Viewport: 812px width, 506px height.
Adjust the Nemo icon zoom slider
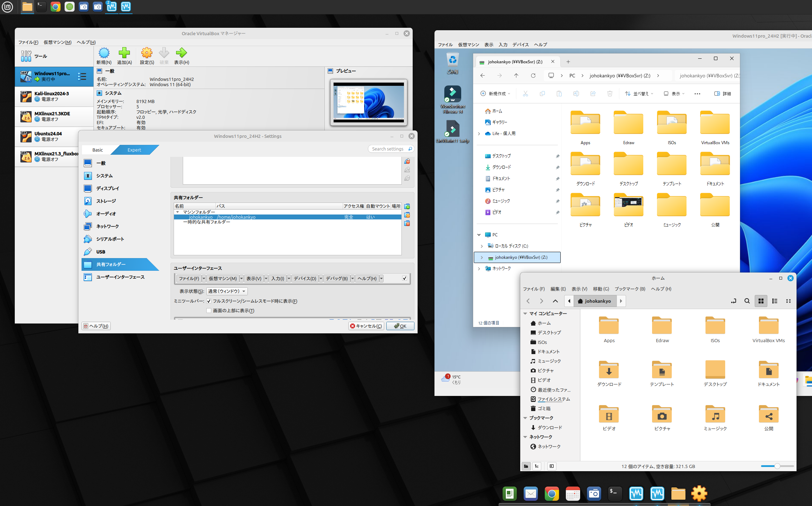pyautogui.click(x=777, y=466)
